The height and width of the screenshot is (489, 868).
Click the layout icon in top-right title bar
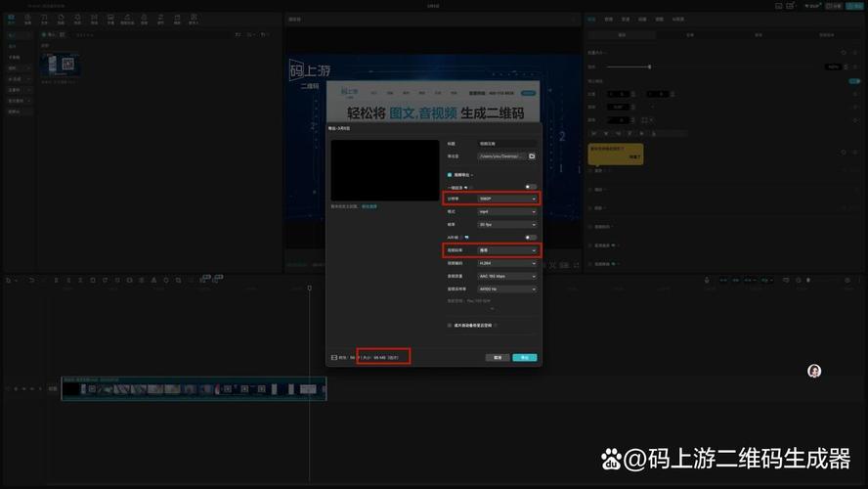point(778,6)
